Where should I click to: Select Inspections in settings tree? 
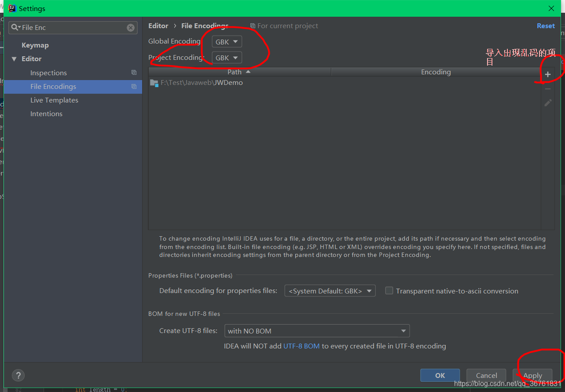[48, 73]
